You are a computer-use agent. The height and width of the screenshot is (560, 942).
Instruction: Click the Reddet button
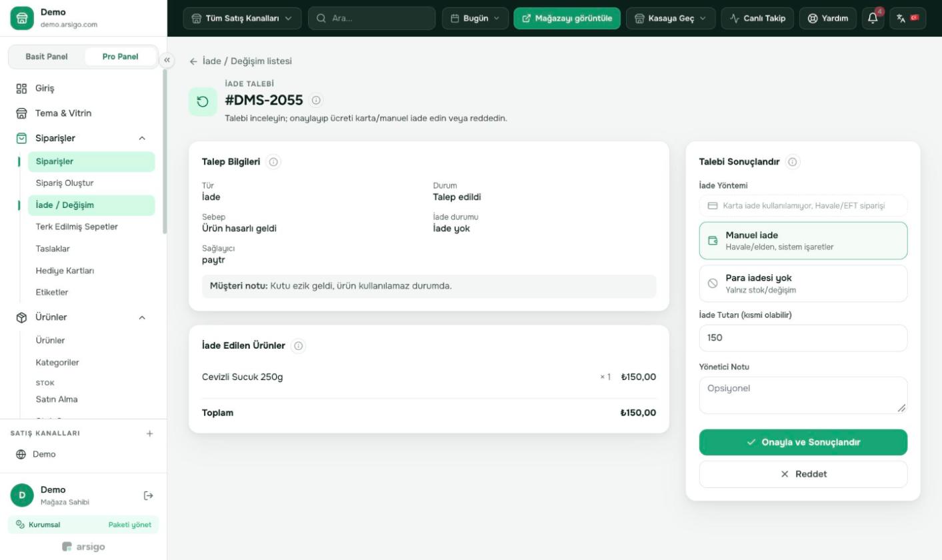[803, 474]
